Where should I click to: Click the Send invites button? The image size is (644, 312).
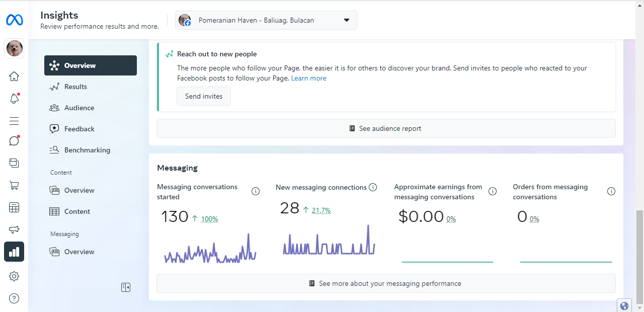(204, 96)
